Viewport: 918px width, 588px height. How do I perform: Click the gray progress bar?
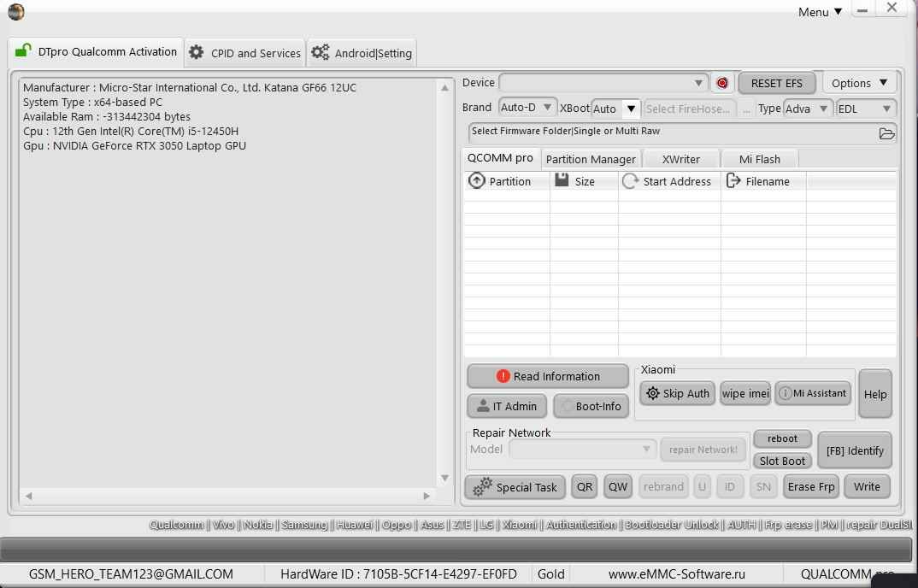(456, 550)
